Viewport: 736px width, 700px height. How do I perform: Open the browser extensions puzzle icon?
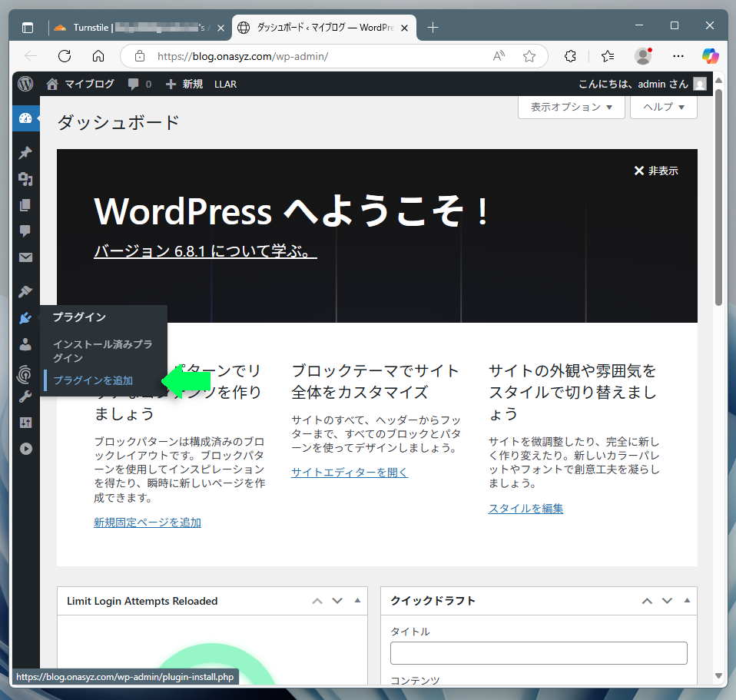point(570,56)
